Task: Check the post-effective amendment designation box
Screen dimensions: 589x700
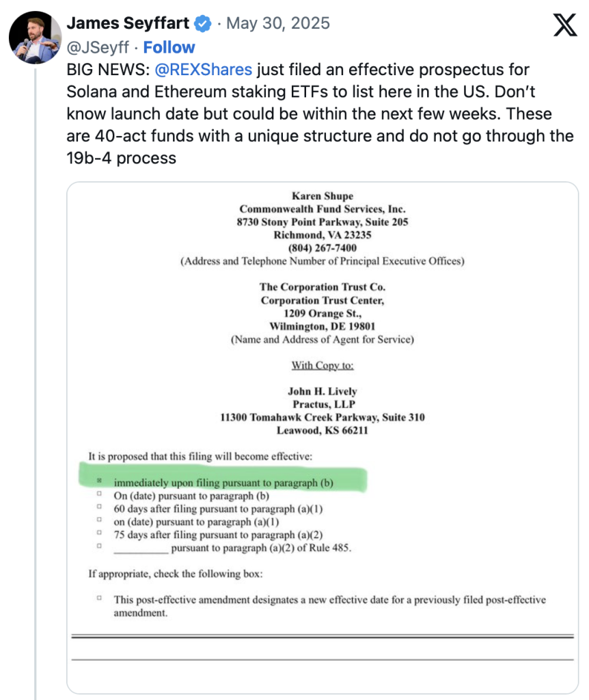Action: click(x=100, y=597)
